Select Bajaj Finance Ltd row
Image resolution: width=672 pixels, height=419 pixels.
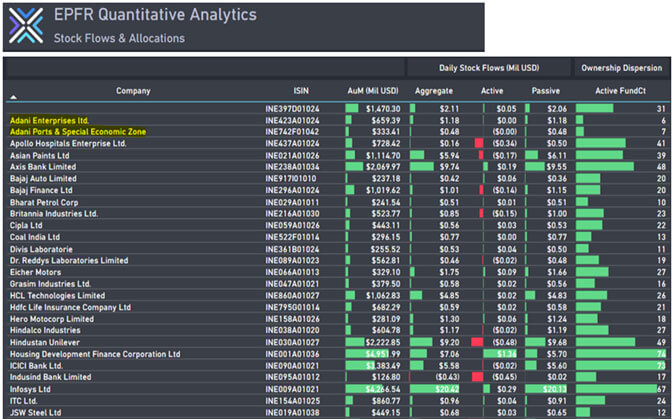tap(338, 190)
